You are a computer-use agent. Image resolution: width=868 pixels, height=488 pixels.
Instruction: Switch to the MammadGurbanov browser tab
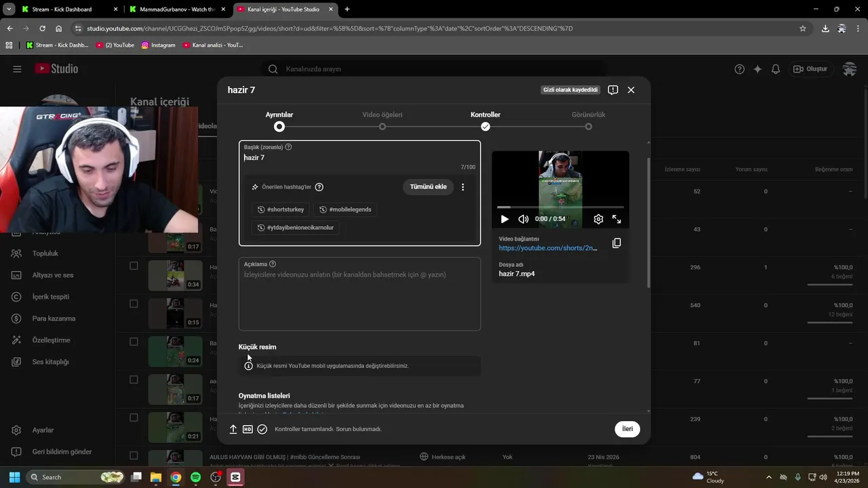tap(176, 9)
